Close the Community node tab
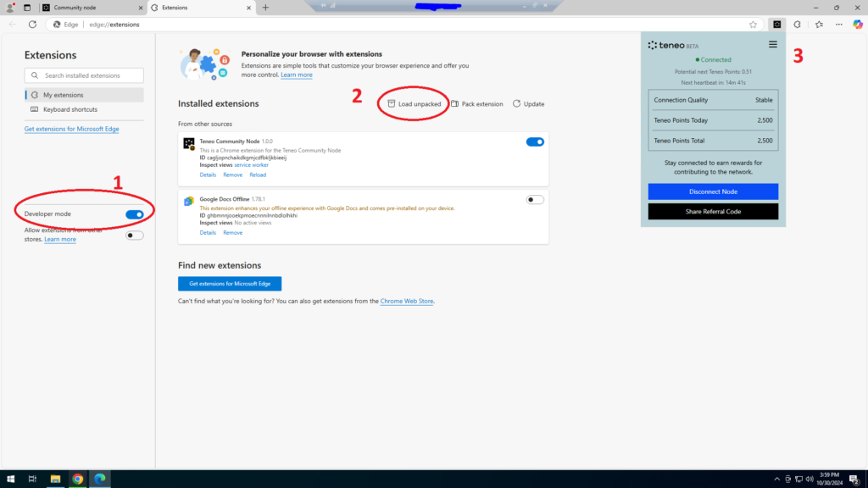The width and height of the screenshot is (868, 488). pyautogui.click(x=140, y=8)
